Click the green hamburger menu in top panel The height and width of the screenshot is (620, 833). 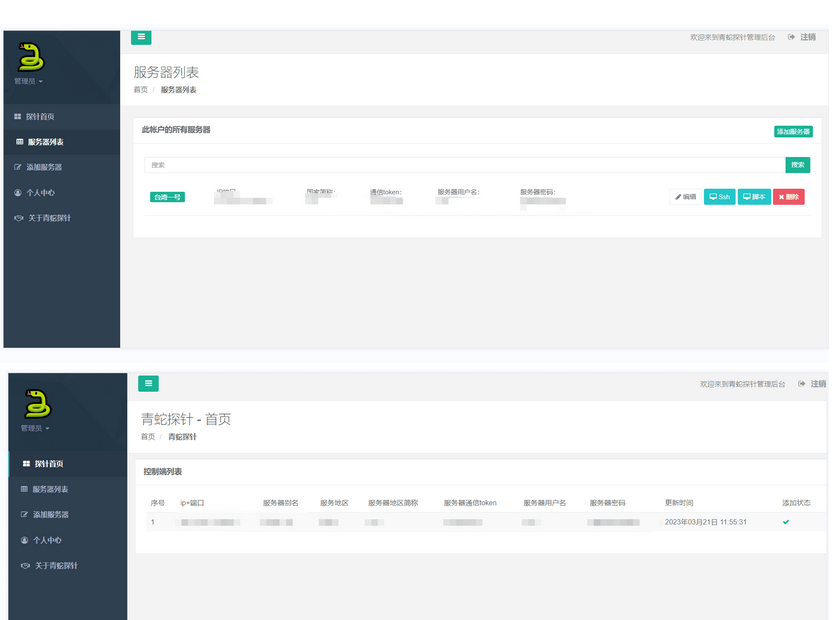[141, 37]
